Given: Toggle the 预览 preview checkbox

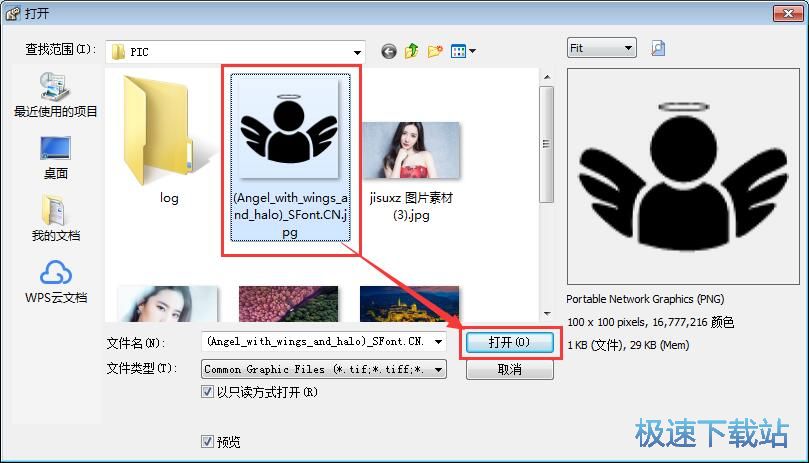Looking at the screenshot, I should click(207, 441).
